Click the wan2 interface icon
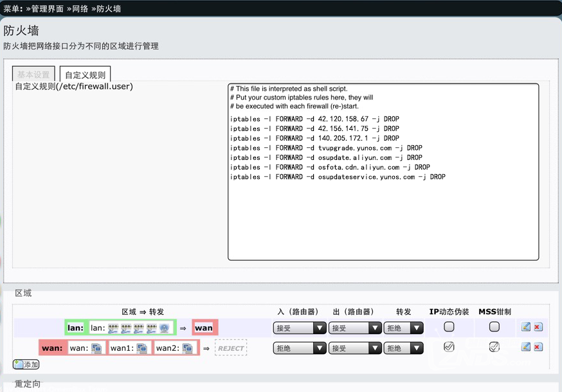562x392 pixels. [x=188, y=348]
